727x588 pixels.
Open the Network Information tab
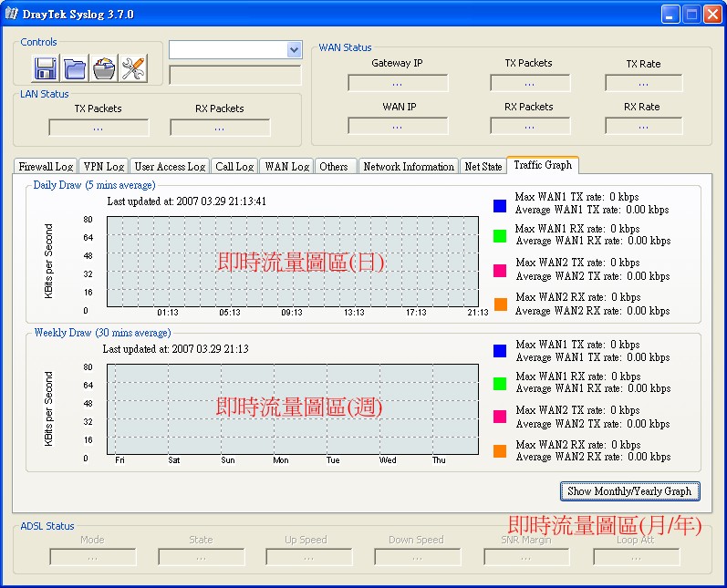[x=409, y=166]
